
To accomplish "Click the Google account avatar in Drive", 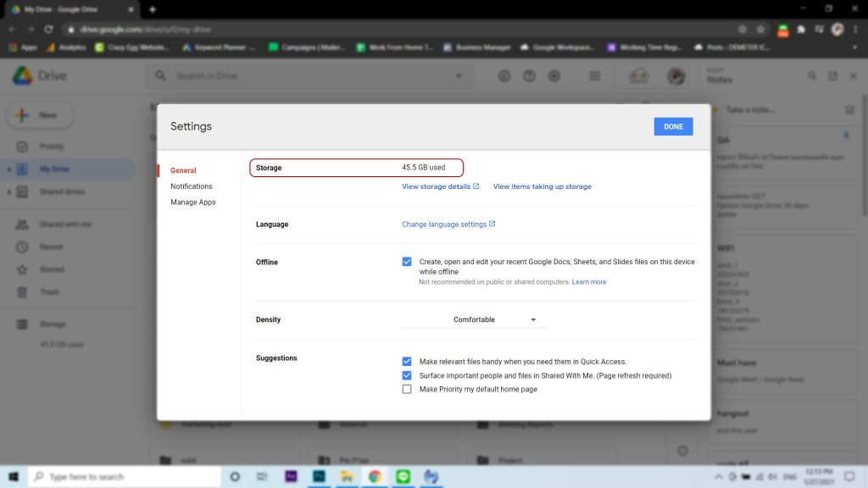I will click(676, 75).
